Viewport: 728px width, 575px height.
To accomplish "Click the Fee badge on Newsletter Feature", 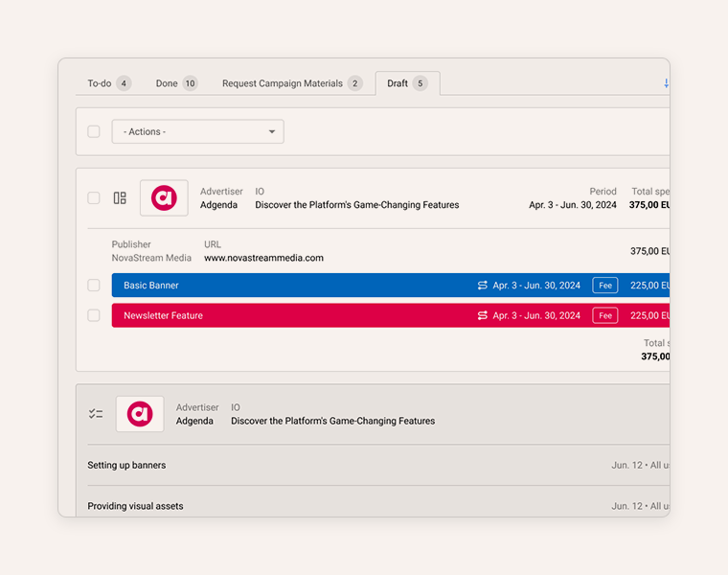I will click(x=605, y=315).
